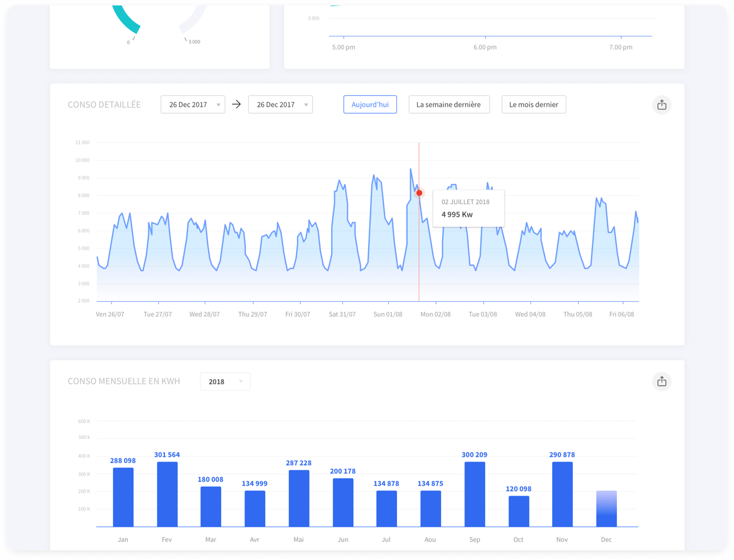Switch to "La semaine dernière" view
The height and width of the screenshot is (560, 734).
449,104
